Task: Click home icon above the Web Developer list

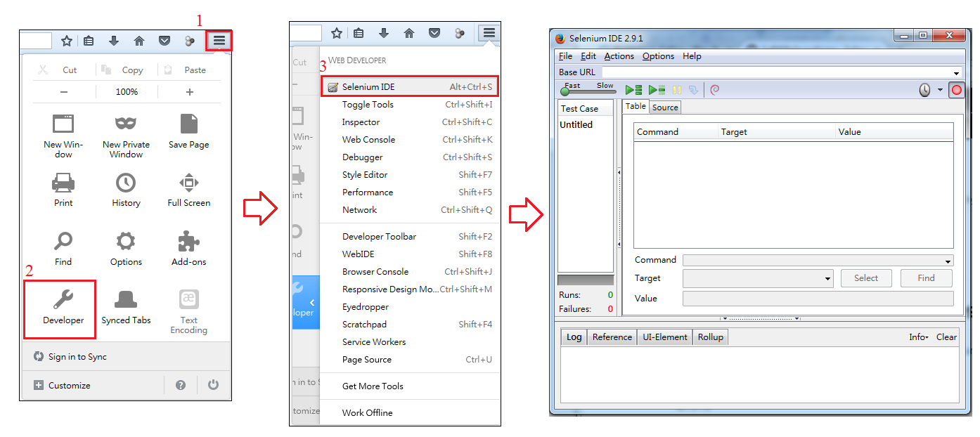Action: click(x=409, y=33)
